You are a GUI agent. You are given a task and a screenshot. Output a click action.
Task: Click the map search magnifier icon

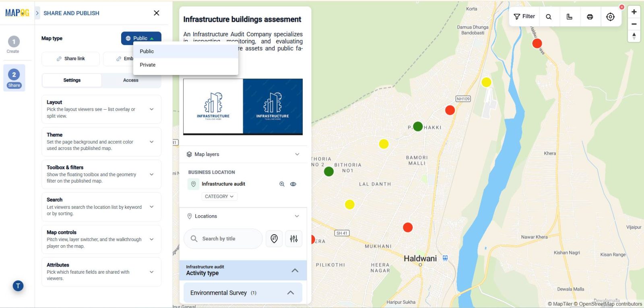549,17
